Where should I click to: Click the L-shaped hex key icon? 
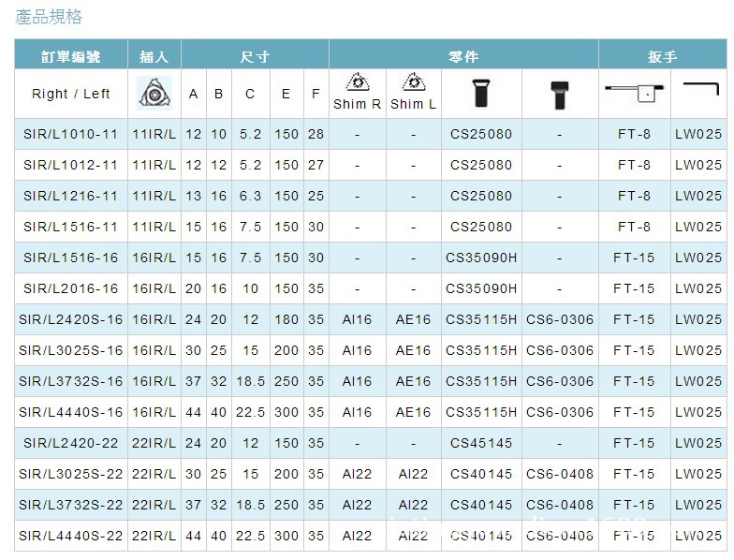click(x=698, y=91)
